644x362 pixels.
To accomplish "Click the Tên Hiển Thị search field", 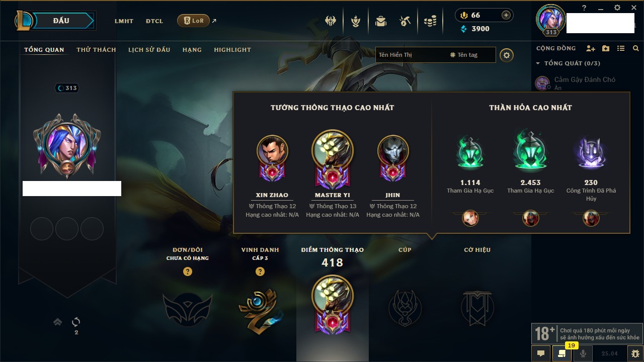I will tap(412, 55).
